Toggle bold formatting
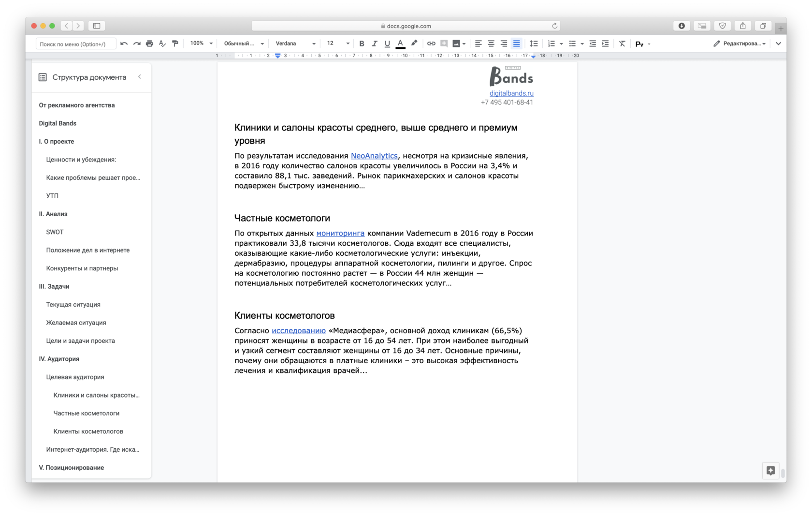Screen dimensions: 812x516 coord(362,44)
